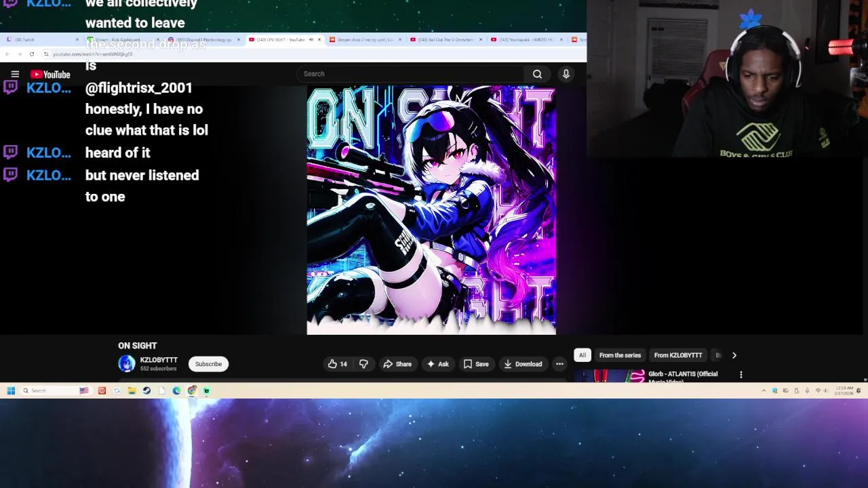Show more filter chips with the right arrow
Image resolution: width=868 pixels, height=488 pixels.
pos(734,355)
